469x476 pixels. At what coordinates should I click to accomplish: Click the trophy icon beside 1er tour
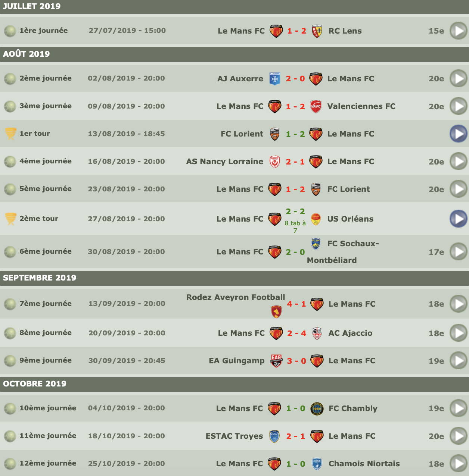[x=10, y=134]
